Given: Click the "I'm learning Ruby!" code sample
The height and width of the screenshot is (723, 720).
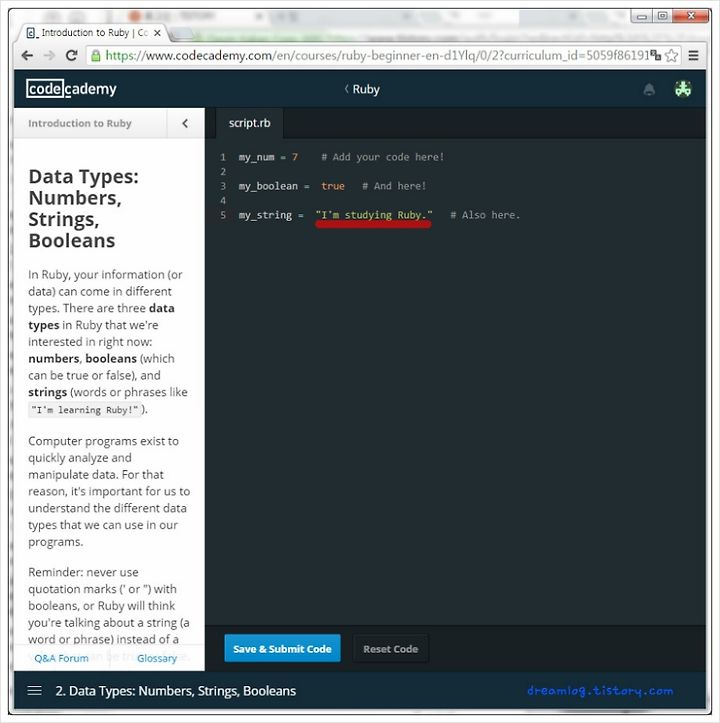Looking at the screenshot, I should point(85,409).
